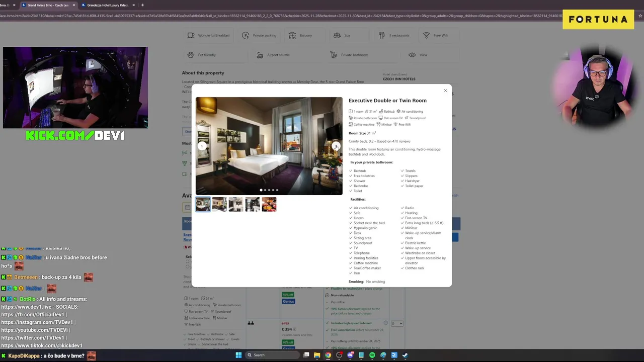Select the third room thumbnail

click(236, 204)
